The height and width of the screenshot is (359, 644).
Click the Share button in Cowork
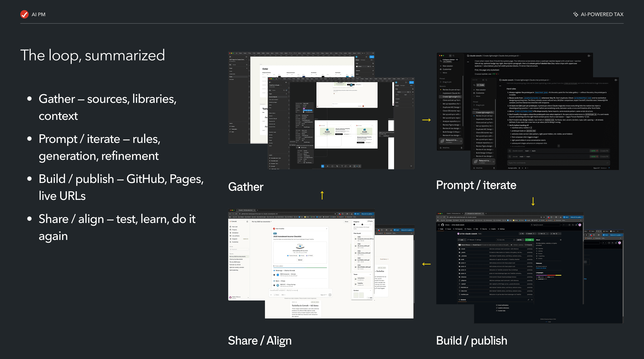point(346,222)
